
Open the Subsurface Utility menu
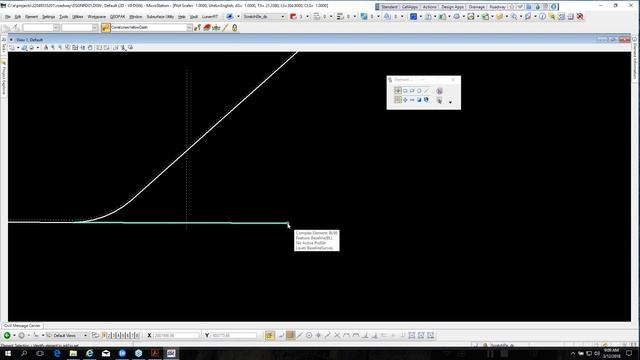click(160, 17)
